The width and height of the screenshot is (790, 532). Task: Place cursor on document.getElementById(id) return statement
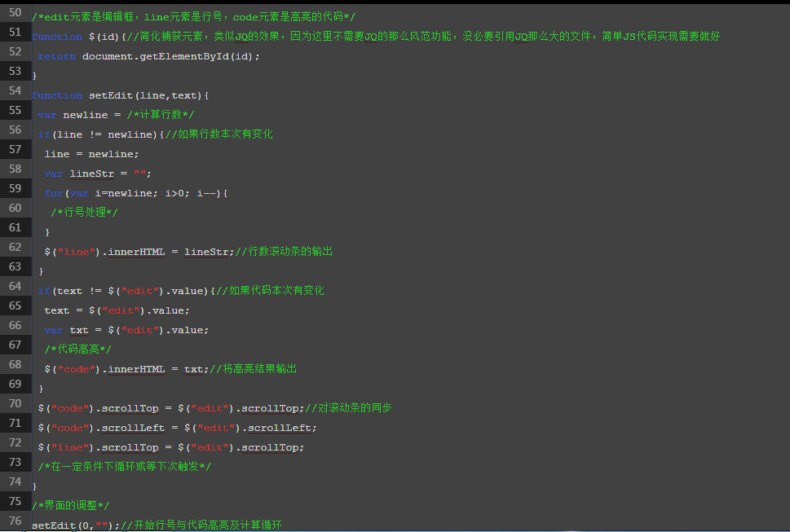tap(148, 56)
